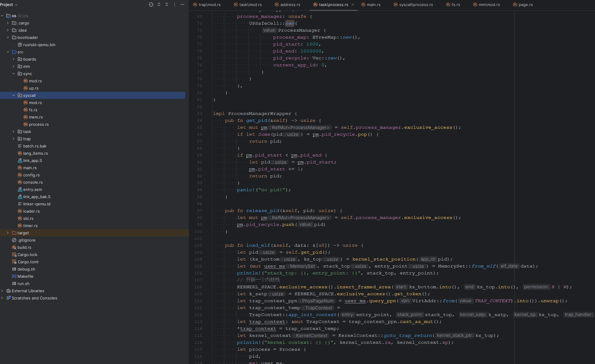Image resolution: width=595 pixels, height=364 pixels.
Task: Collapse the src folder
Action: [8, 52]
